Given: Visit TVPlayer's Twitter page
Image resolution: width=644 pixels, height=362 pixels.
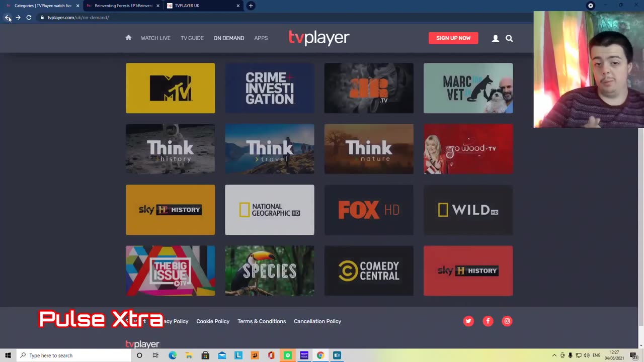Looking at the screenshot, I should (x=468, y=321).
